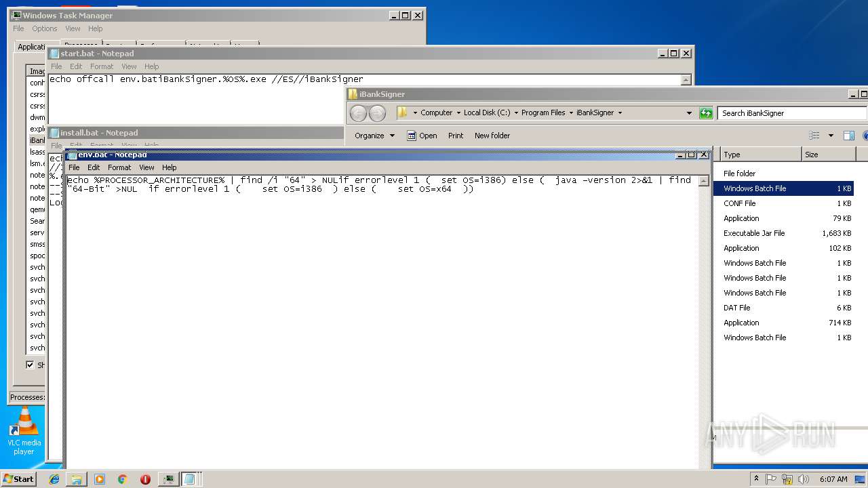Image resolution: width=868 pixels, height=488 pixels.
Task: Open Edit menu in env.bat Notepad
Action: click(x=94, y=167)
